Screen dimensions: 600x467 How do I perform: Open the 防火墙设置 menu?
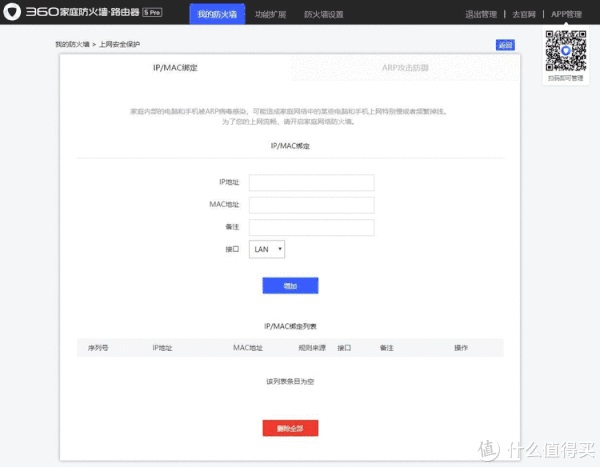click(324, 15)
